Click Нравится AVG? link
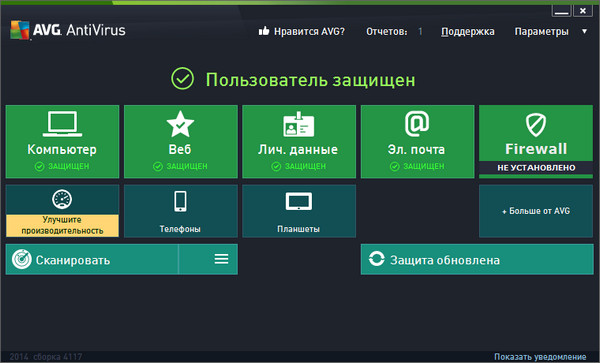 [309, 31]
